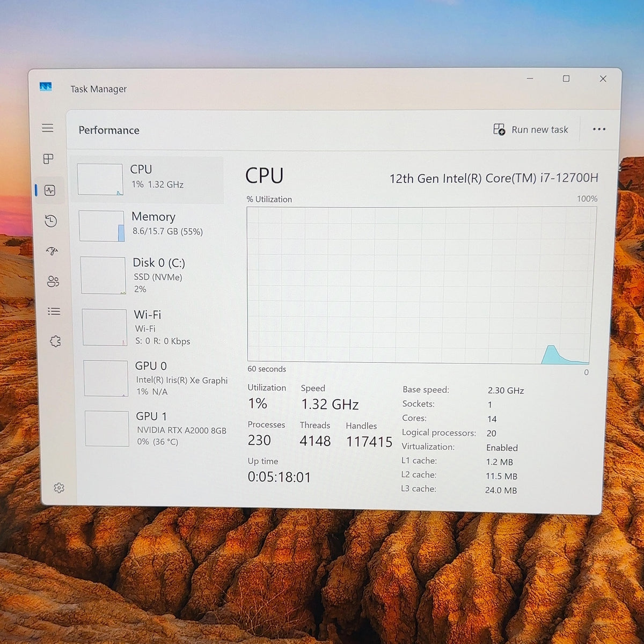The width and height of the screenshot is (644, 644).
Task: Click Run new task button
Action: (530, 129)
